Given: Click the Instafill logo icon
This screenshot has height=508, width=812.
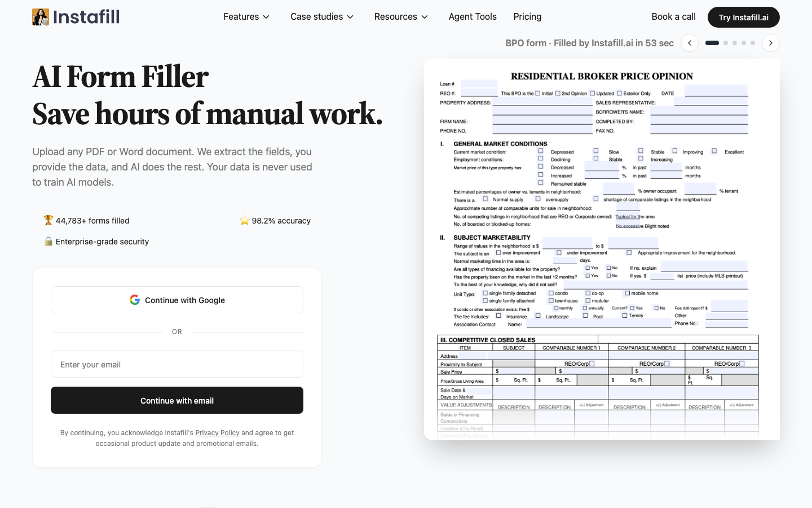Looking at the screenshot, I should point(41,17).
